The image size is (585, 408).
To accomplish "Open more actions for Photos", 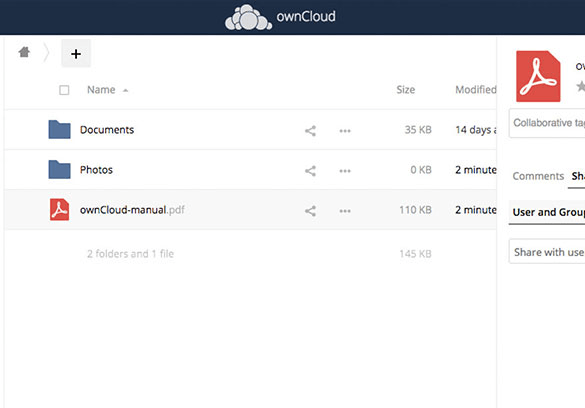I will click(345, 171).
